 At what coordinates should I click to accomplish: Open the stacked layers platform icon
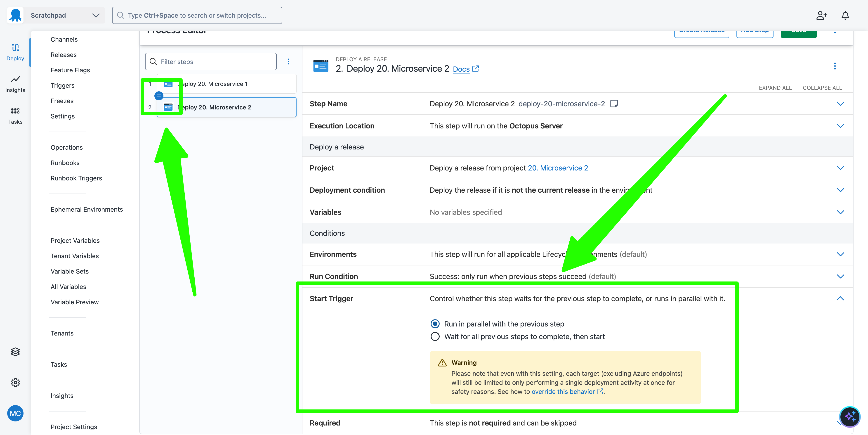(x=15, y=351)
